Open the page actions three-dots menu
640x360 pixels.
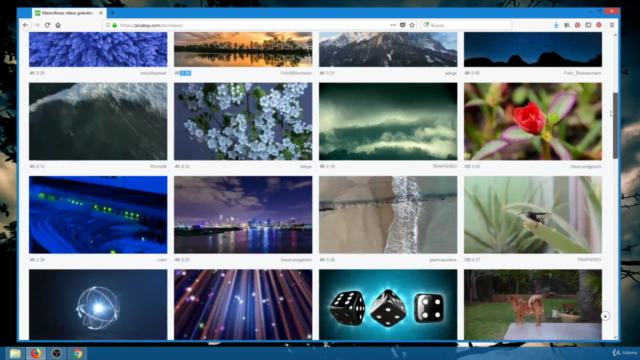(x=393, y=25)
